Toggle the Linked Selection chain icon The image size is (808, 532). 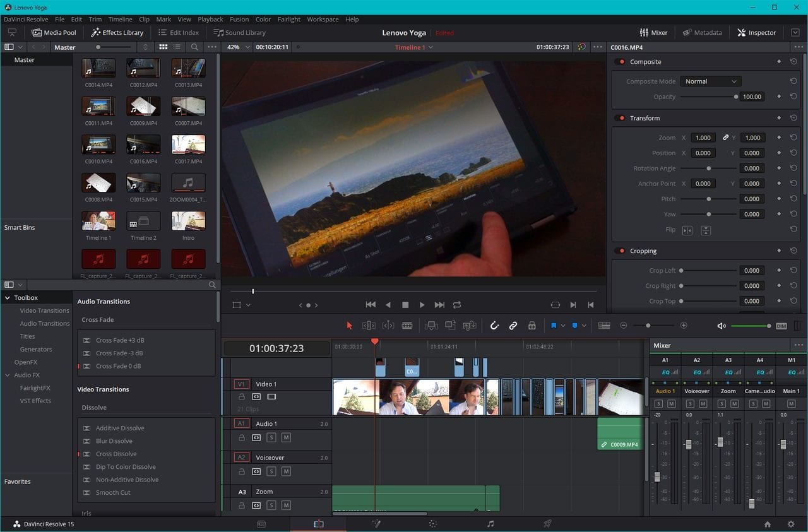[513, 326]
